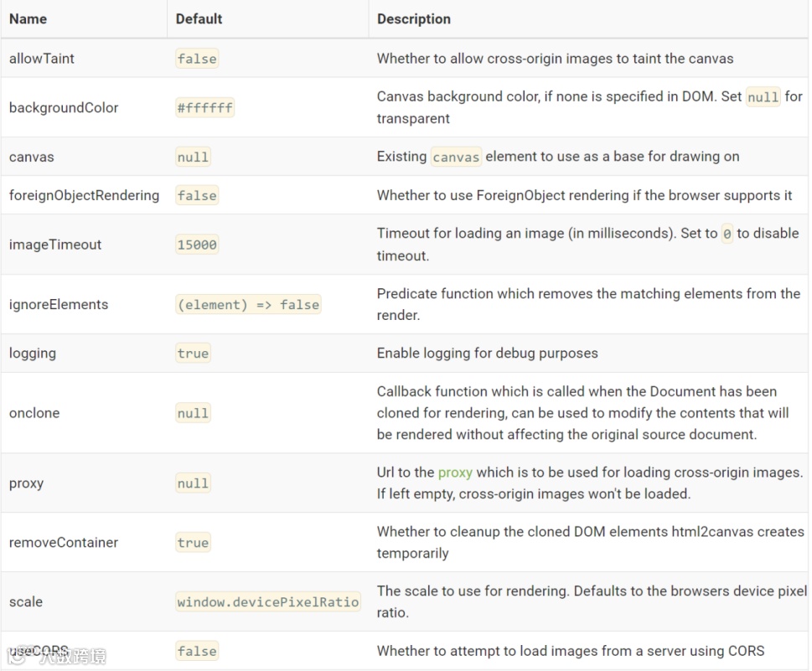Select the allowTaint option name
The height and width of the screenshot is (671, 812).
pyautogui.click(x=41, y=58)
